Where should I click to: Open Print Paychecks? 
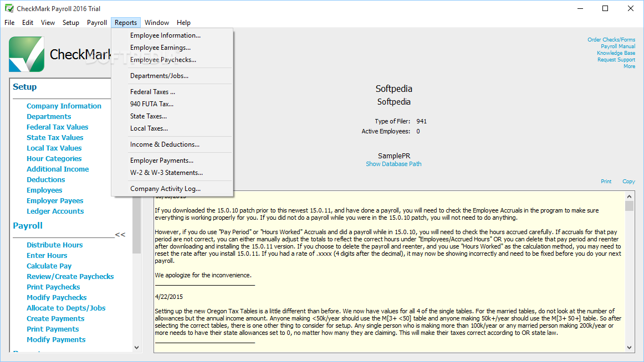pyautogui.click(x=53, y=287)
